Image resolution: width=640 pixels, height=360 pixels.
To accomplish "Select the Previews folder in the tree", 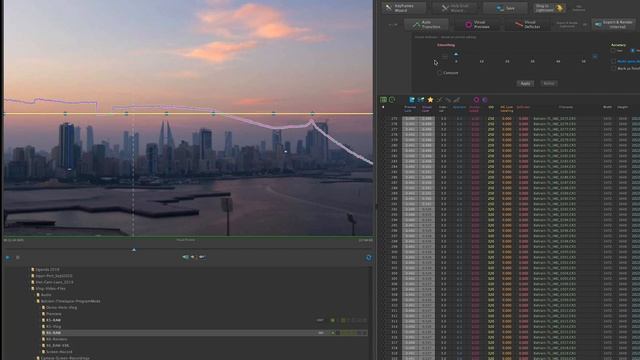I will 53,314.
